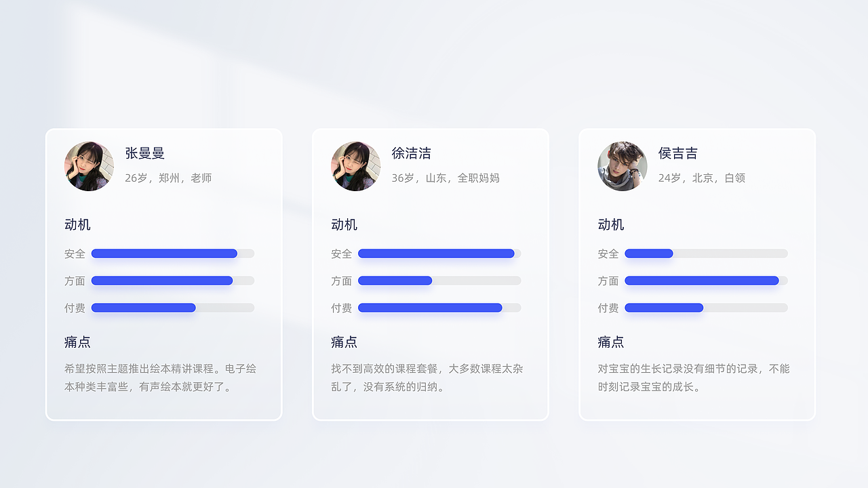Click 徐洁洁's 安全 progress bar
868x488 pixels.
click(439, 253)
